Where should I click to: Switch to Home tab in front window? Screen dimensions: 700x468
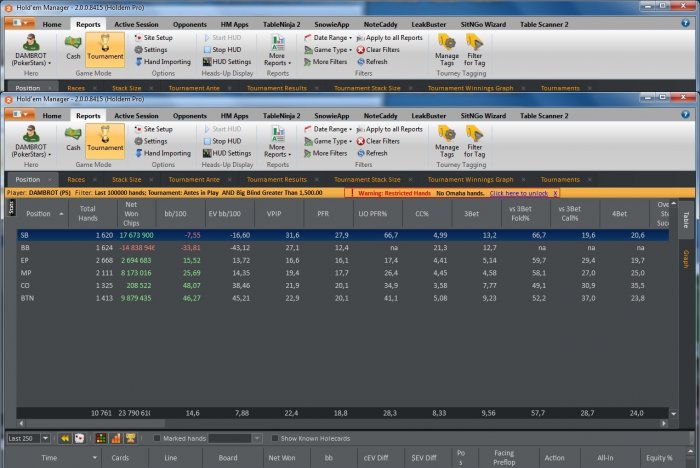click(x=52, y=116)
